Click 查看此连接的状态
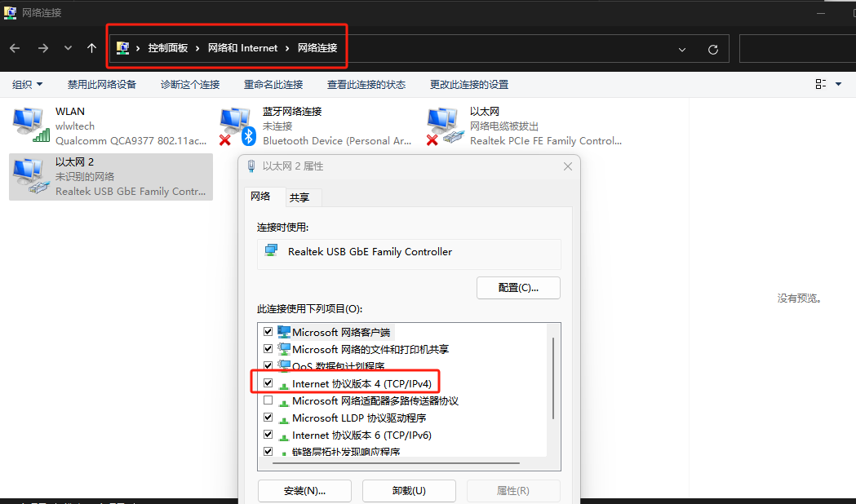This screenshot has height=504, width=856. 366,85
